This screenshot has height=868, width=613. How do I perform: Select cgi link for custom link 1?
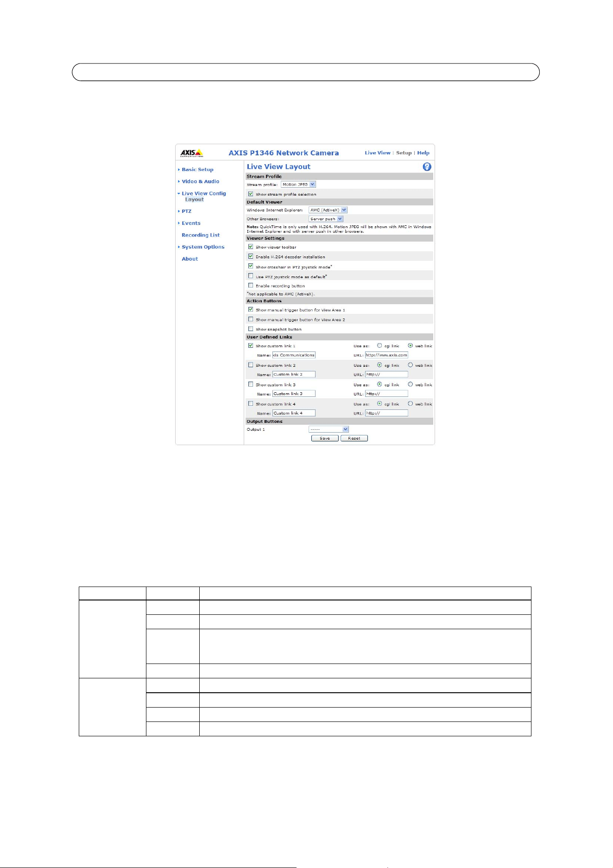pos(379,345)
